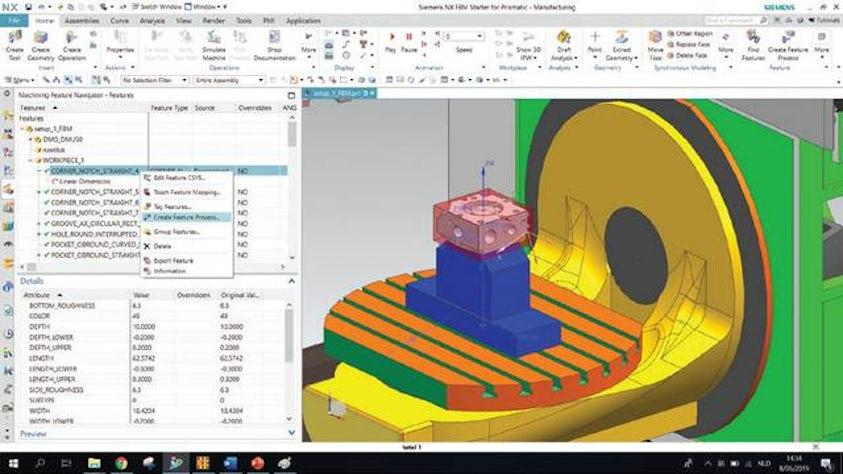Click the Find Features icon
The height and width of the screenshot is (474, 843).
(x=753, y=44)
